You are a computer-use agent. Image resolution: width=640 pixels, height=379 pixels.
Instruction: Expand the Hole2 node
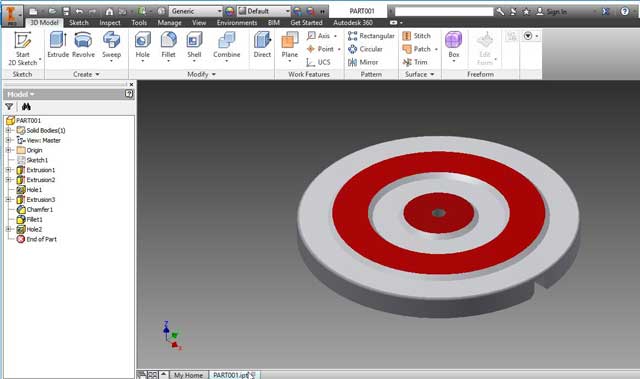[8, 229]
